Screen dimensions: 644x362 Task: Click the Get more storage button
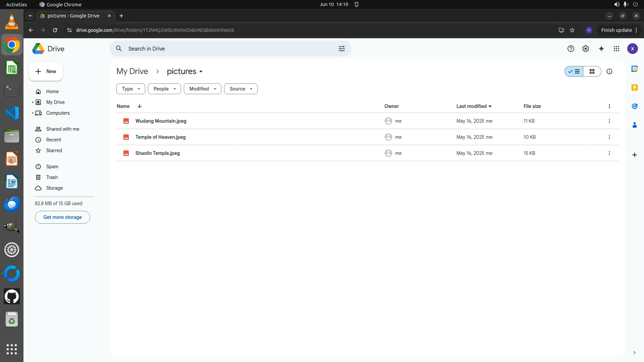click(62, 217)
